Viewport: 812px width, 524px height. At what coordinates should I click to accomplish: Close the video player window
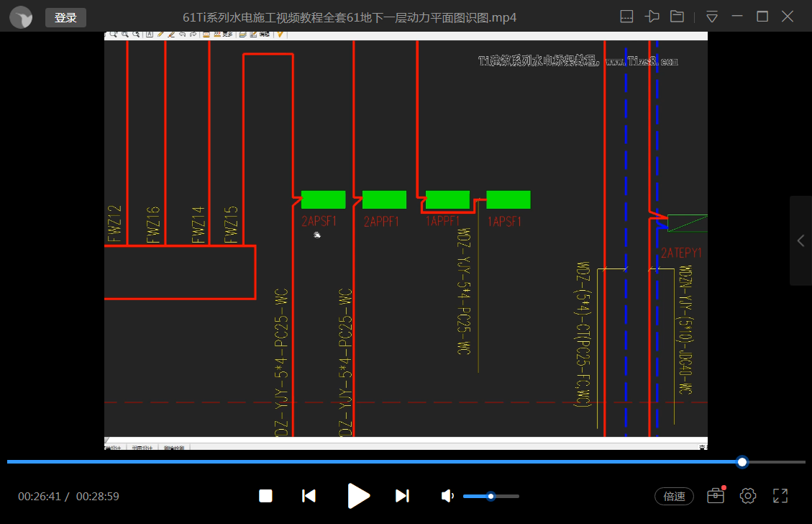tap(787, 17)
